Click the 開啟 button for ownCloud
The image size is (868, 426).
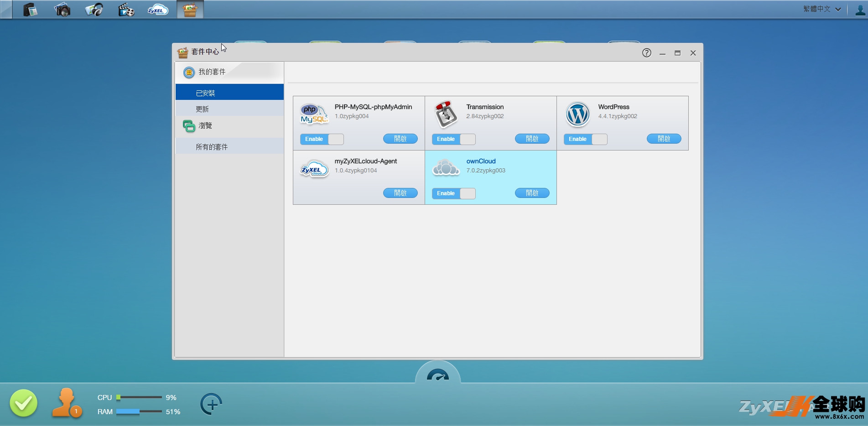pyautogui.click(x=532, y=193)
